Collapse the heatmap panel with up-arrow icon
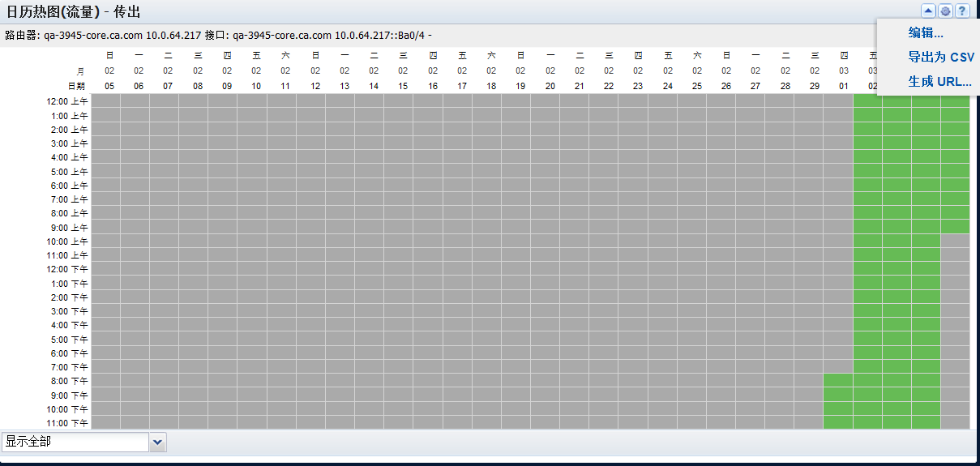The image size is (980, 466). tap(929, 11)
